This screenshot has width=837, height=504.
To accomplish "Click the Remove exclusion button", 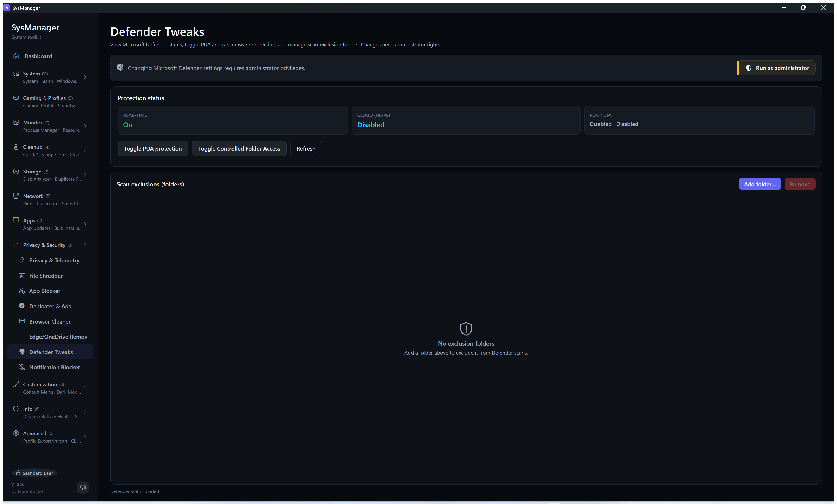I will point(800,184).
